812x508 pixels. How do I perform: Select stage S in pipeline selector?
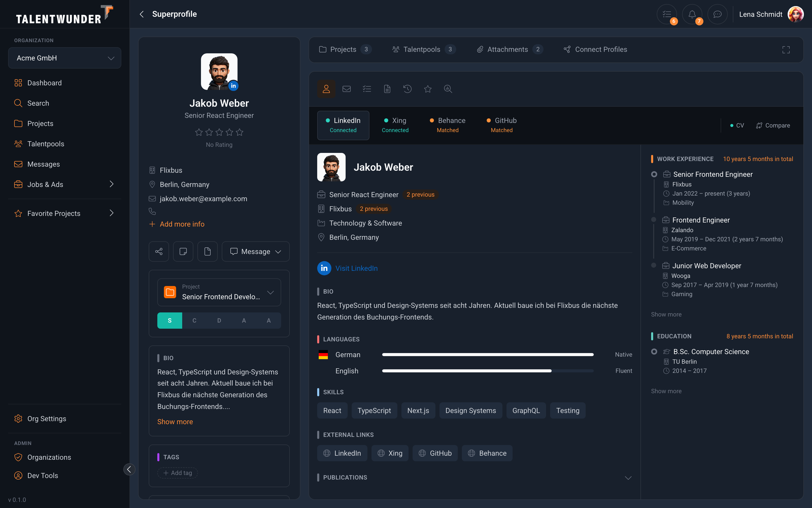(170, 321)
